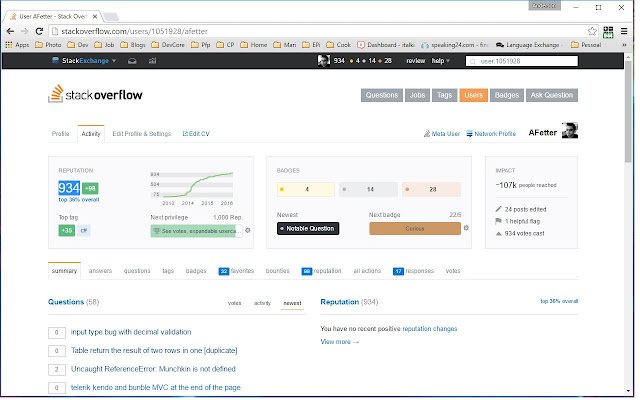The width and height of the screenshot is (640, 400).
Task: Sort questions by newest
Action: (x=292, y=303)
